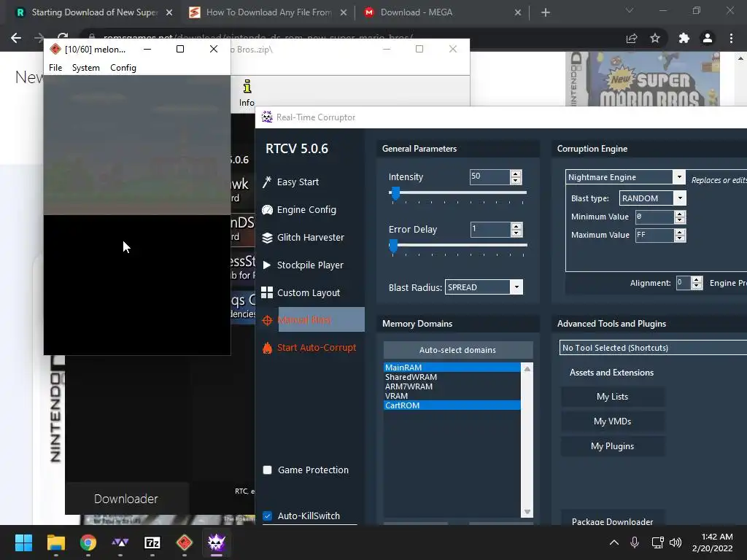Expand the Nightmare Engine dropdown
Screen dimensions: 747x560
coord(679,177)
